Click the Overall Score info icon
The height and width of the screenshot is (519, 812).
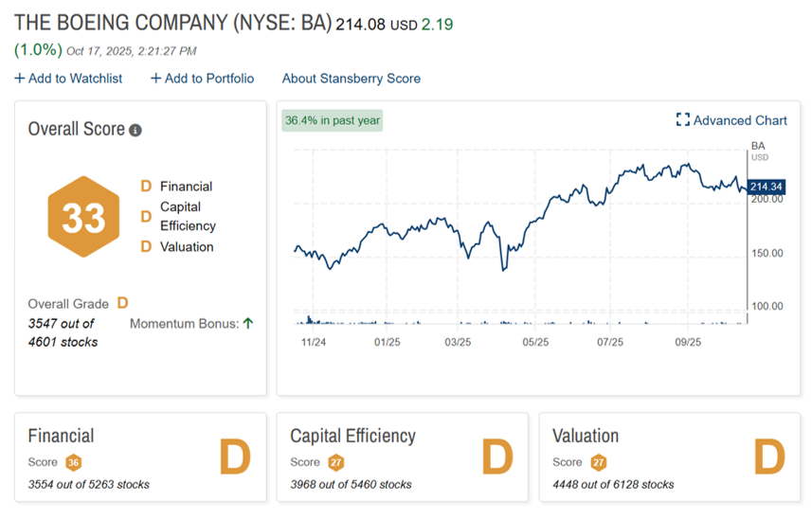(135, 130)
